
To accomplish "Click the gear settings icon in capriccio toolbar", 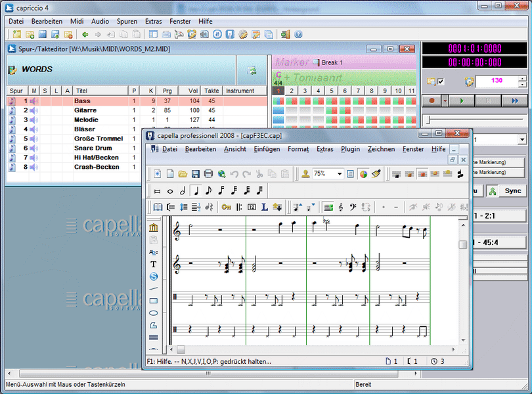I will click(x=243, y=34).
